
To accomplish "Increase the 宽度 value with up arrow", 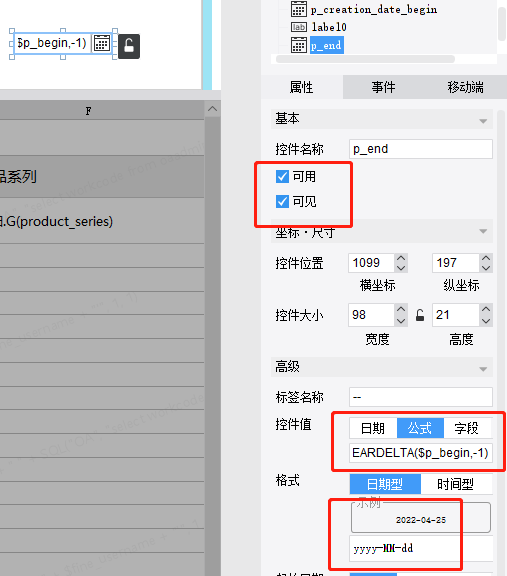I will pos(401,309).
